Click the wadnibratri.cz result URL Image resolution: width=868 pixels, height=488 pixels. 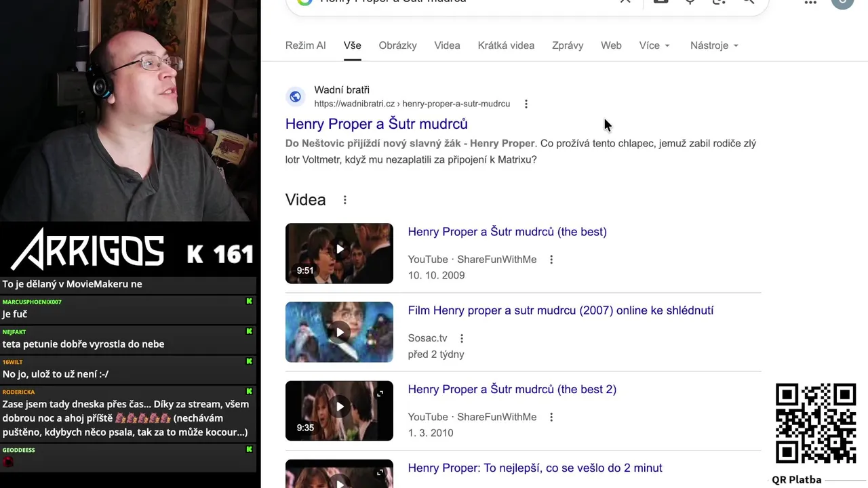[x=412, y=104]
